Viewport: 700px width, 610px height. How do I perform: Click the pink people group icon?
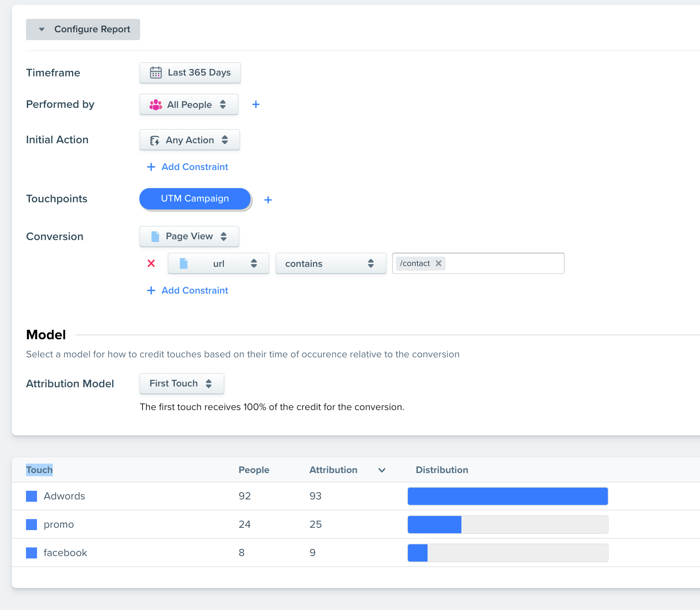coord(156,105)
